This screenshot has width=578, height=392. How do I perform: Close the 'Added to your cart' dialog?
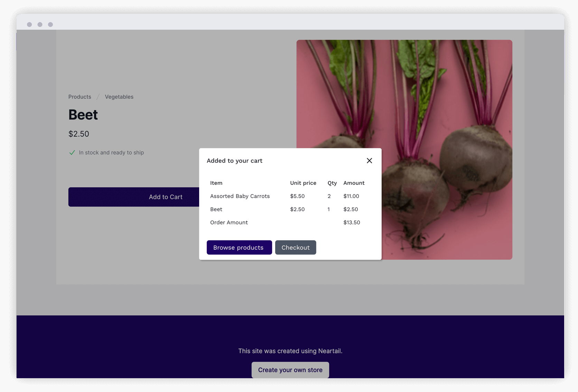click(x=369, y=161)
